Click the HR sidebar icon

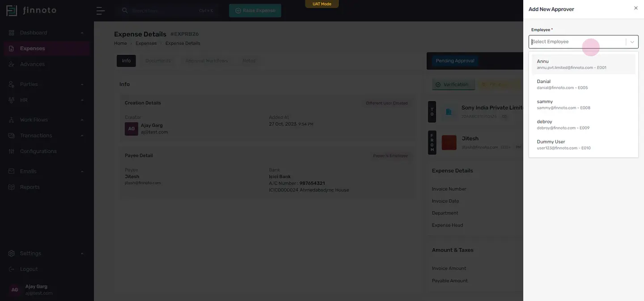coord(12,100)
